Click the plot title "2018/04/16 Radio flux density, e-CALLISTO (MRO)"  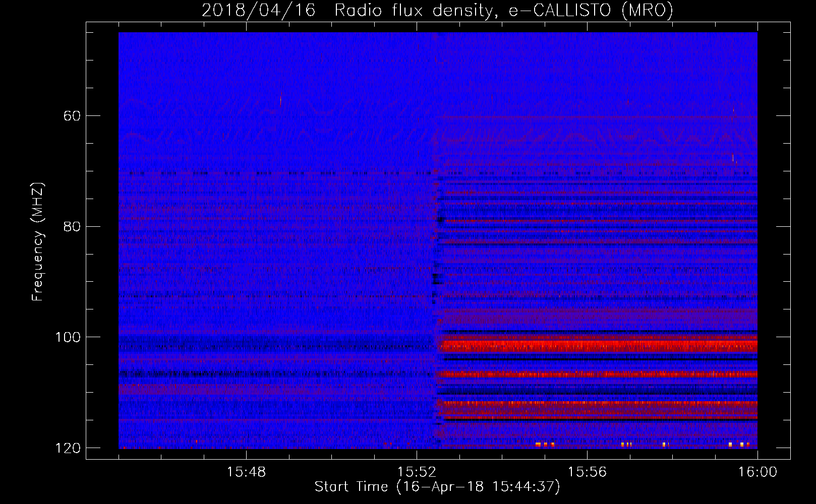pyautogui.click(x=437, y=10)
